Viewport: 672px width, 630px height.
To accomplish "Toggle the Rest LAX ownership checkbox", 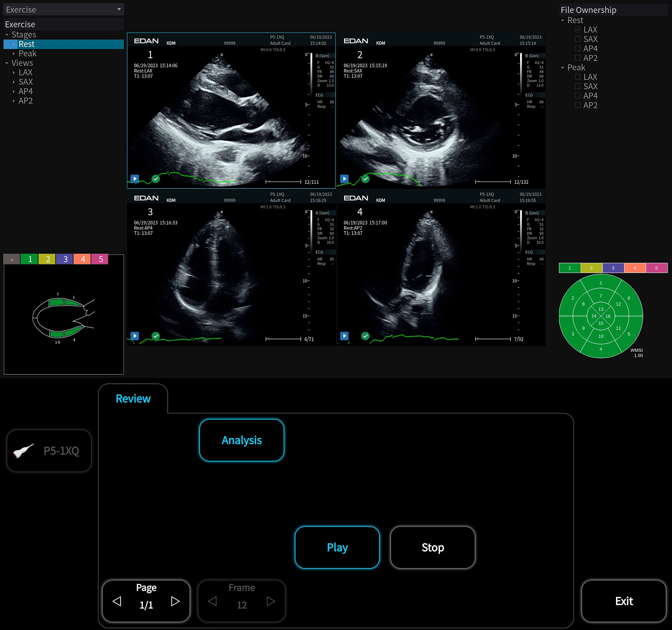I will [x=578, y=30].
